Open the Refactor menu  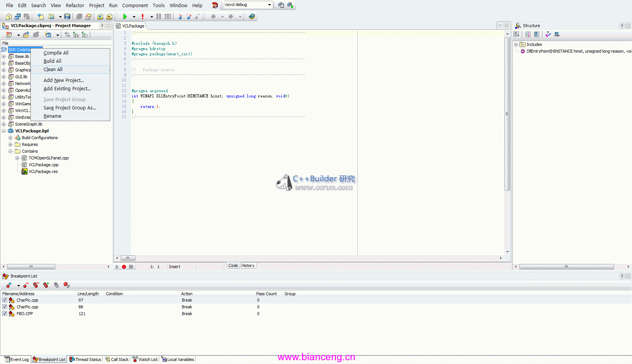point(75,5)
